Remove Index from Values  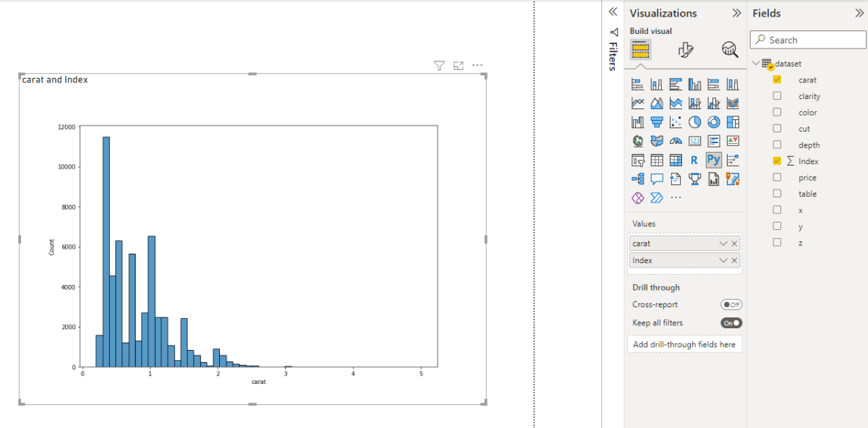click(735, 260)
